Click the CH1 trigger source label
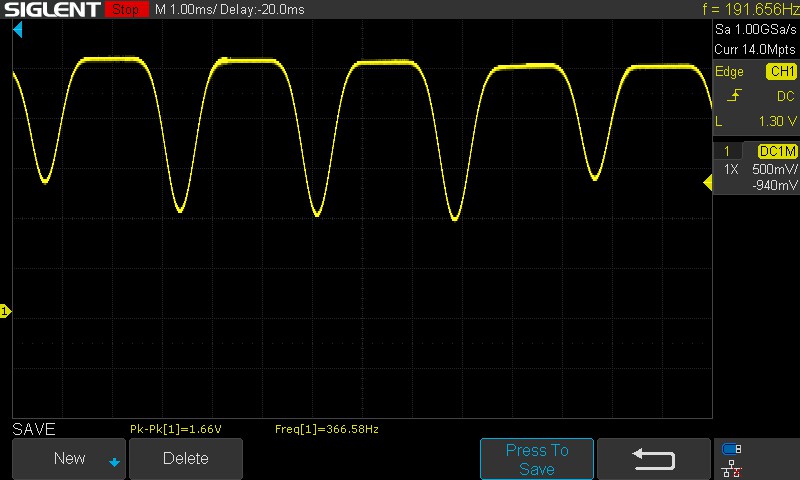800x480 pixels. pyautogui.click(x=782, y=71)
